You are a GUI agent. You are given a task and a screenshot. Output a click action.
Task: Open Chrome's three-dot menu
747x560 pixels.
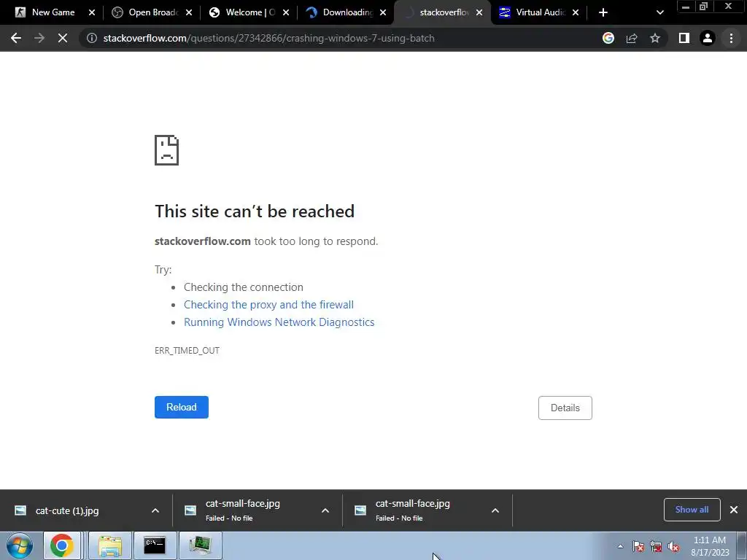[x=731, y=38]
